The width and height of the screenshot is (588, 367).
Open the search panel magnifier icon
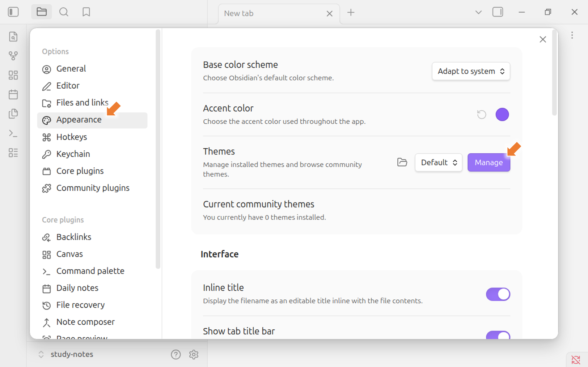pos(64,12)
